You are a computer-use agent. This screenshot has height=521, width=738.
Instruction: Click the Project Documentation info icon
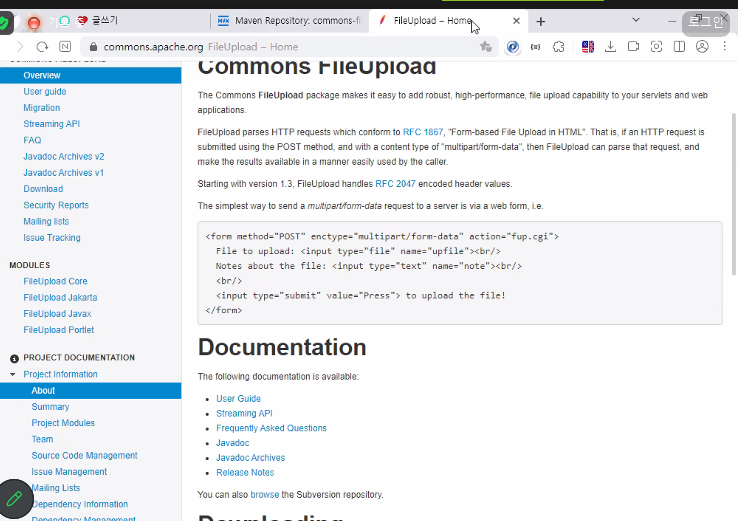(15, 359)
